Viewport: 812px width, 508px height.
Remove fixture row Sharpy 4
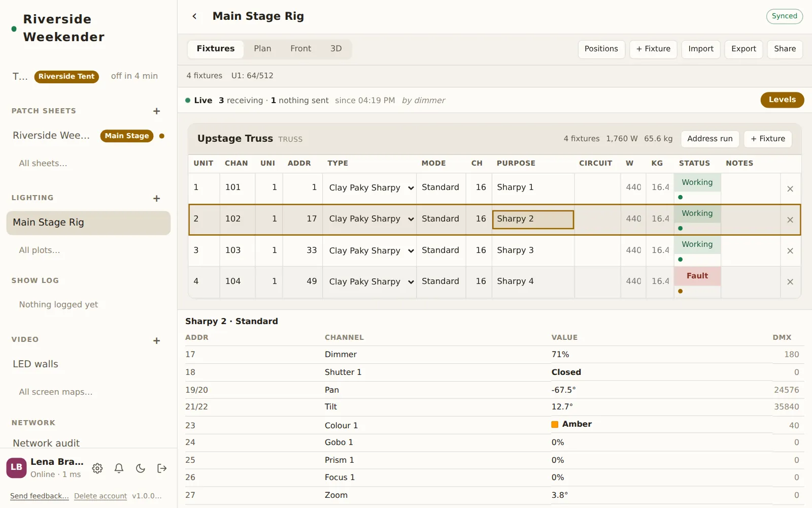(x=790, y=282)
